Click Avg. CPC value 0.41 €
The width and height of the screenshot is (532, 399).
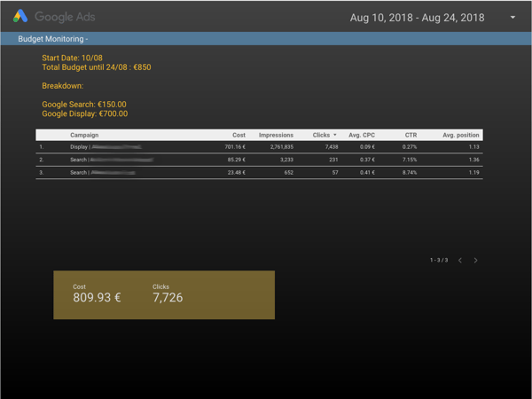pos(367,173)
